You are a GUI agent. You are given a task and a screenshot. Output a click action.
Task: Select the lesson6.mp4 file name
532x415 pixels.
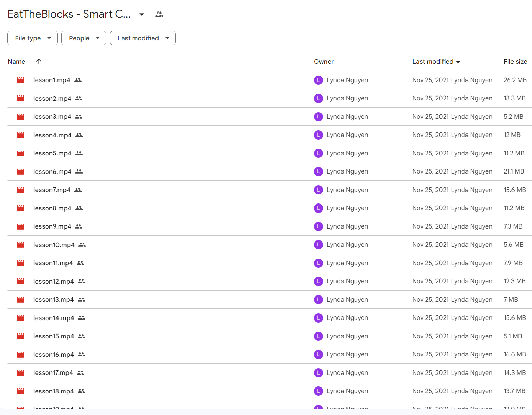(x=52, y=172)
